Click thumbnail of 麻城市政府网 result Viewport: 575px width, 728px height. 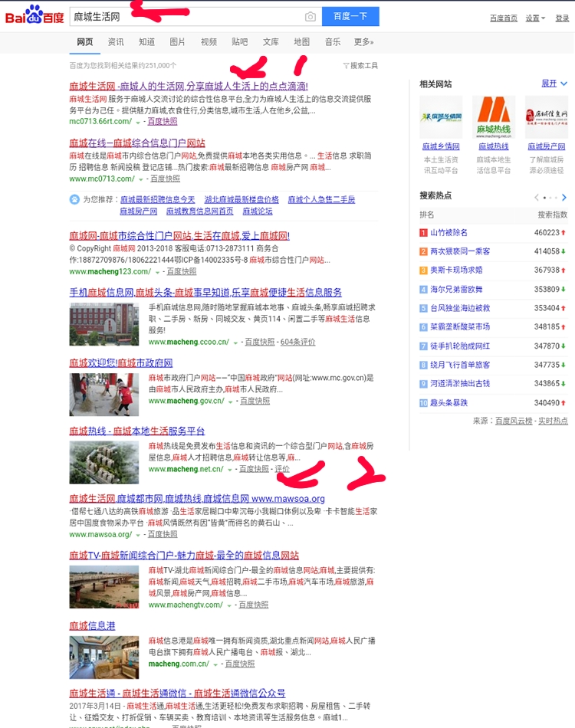[x=104, y=395]
